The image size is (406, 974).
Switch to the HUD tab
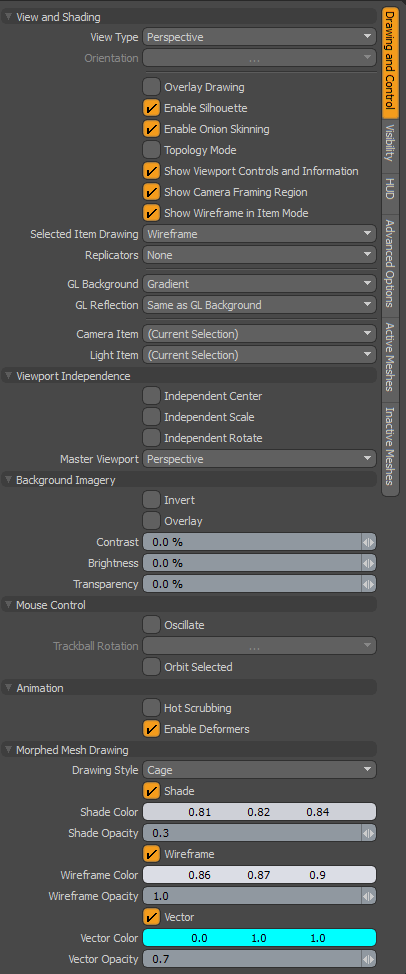390,188
